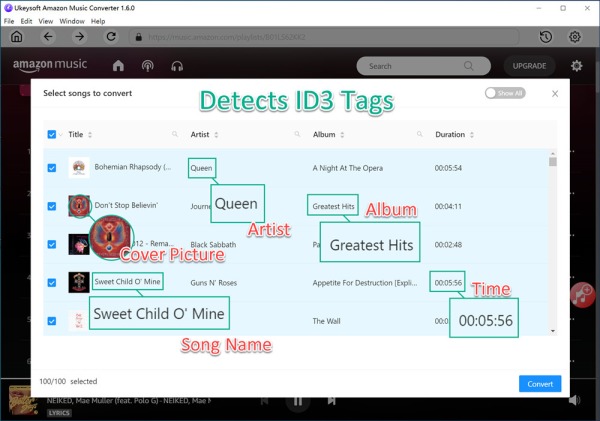Click the search icon in the Album column
Image resolution: width=600 pixels, height=421 pixels.
click(x=420, y=134)
